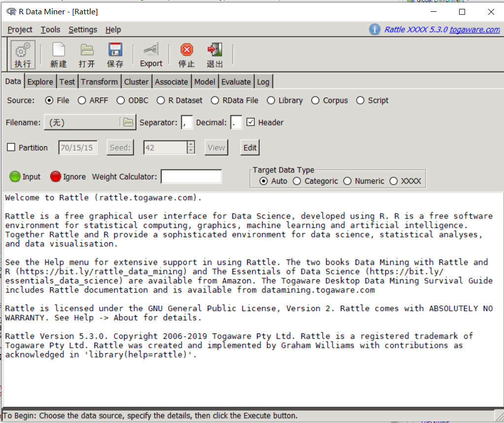Click the 新建 (New) toolbar icon
Screen dimensions: 504x423
pos(58,53)
